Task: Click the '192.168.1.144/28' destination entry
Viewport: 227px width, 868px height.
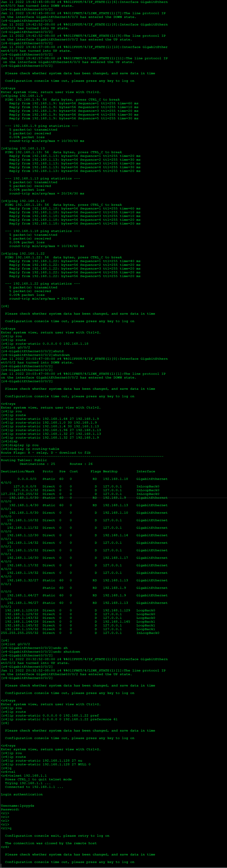Action: [22, 622]
